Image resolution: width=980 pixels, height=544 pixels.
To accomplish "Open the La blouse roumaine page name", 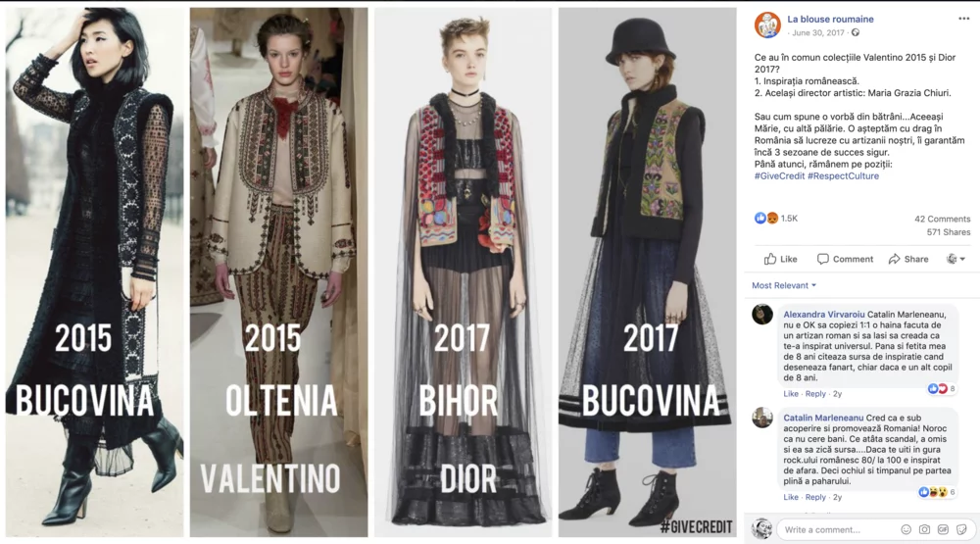I will (x=830, y=19).
